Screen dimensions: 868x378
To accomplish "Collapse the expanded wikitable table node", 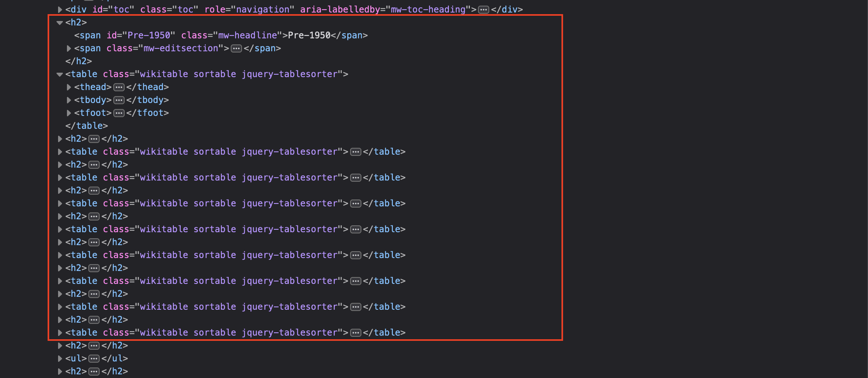I will click(60, 74).
